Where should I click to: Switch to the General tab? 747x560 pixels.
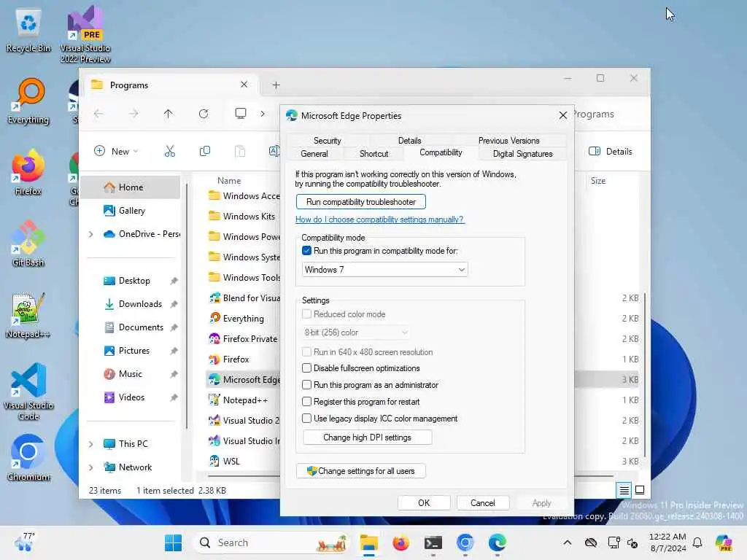(314, 153)
